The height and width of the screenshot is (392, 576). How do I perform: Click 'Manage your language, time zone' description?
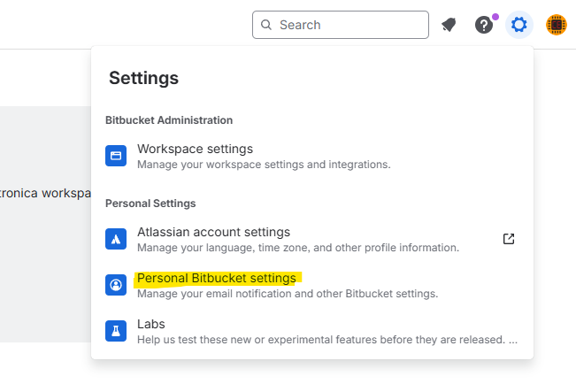(x=297, y=247)
